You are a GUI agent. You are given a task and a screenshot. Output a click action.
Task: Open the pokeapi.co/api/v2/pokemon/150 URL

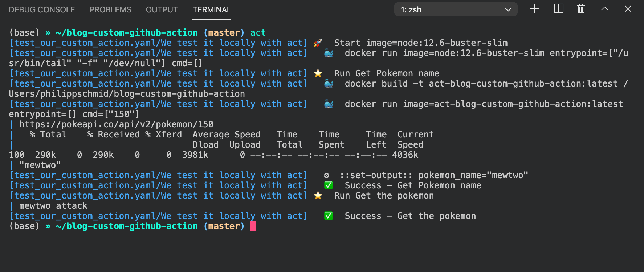116,124
